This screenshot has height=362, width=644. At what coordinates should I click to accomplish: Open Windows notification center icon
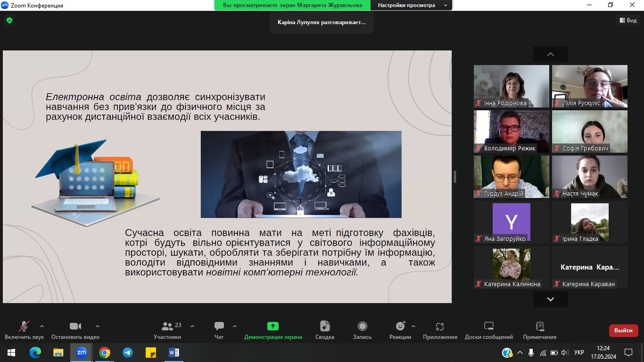click(628, 353)
